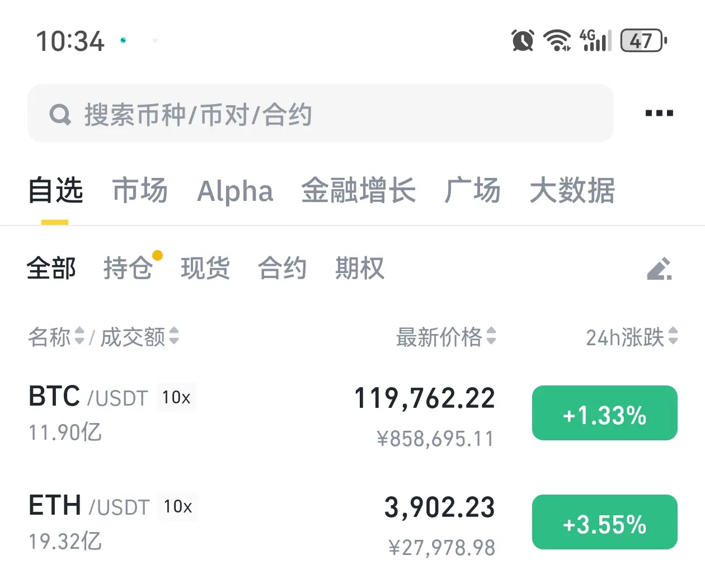Tap the edit watchlist pencil icon
The height and width of the screenshot is (588, 705).
[659, 269]
